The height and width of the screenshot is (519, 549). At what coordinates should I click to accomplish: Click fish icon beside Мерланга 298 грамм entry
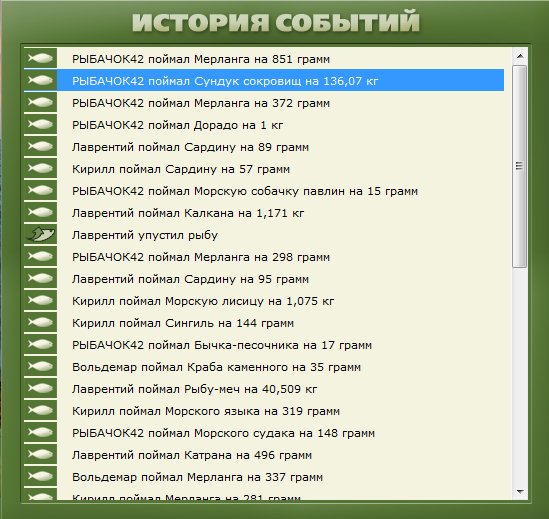[x=40, y=256]
